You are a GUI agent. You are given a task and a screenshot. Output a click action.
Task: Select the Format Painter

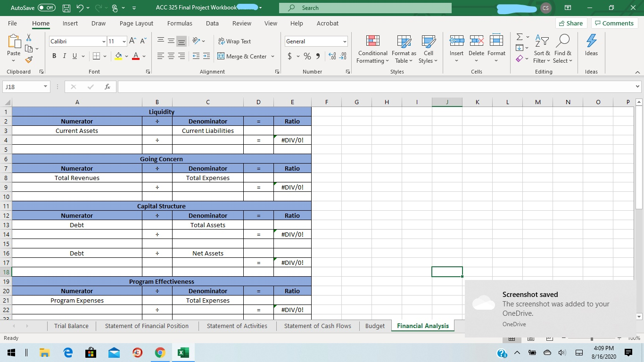28,59
